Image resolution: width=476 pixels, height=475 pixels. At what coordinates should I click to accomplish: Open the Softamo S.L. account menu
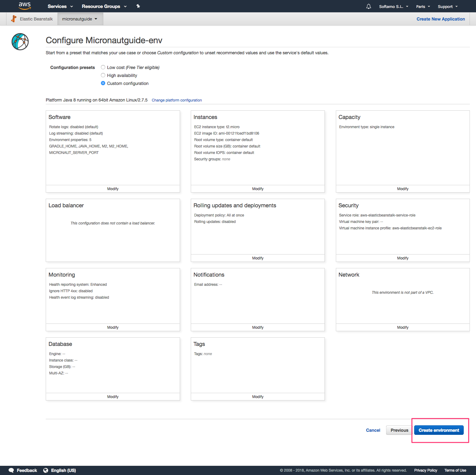(393, 6)
